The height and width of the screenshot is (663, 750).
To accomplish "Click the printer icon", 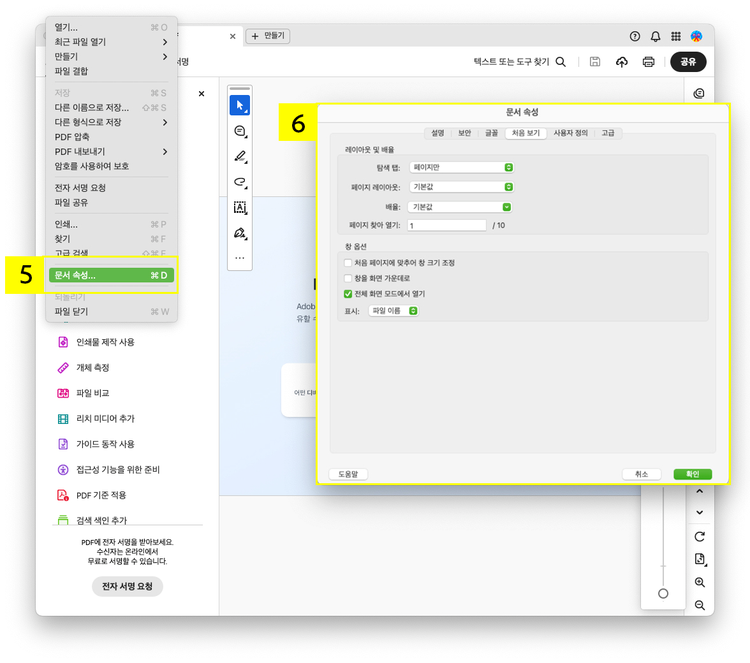I will pyautogui.click(x=648, y=62).
